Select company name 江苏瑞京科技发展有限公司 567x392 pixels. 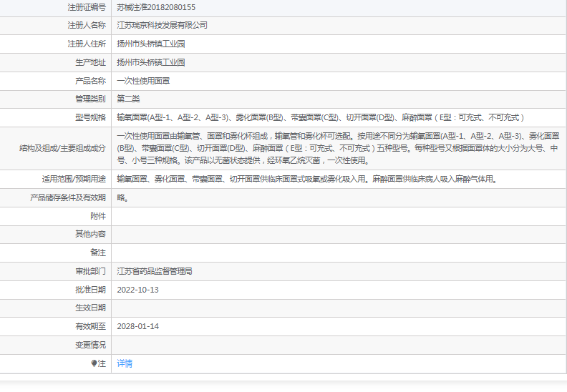(163, 25)
